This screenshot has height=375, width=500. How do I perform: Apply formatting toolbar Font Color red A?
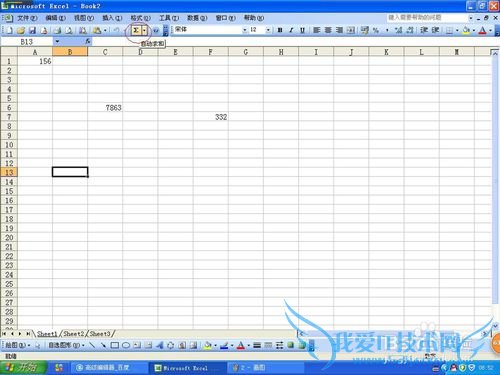[x=482, y=30]
